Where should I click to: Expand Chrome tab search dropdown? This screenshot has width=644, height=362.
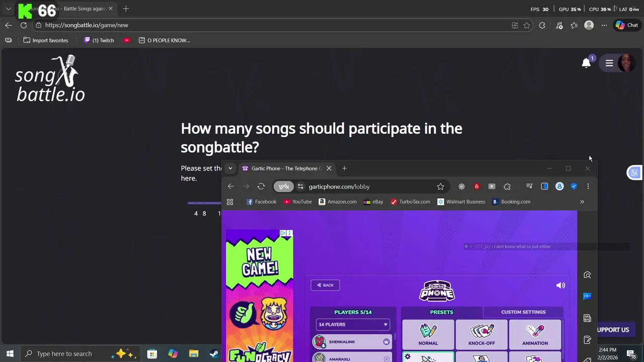click(x=230, y=168)
